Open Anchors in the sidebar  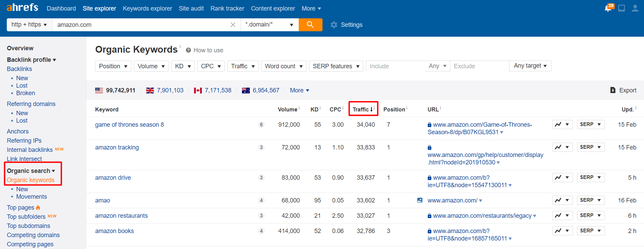coord(18,131)
